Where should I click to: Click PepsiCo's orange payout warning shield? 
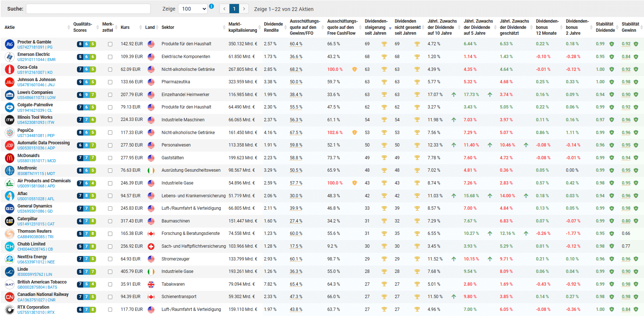354,133
